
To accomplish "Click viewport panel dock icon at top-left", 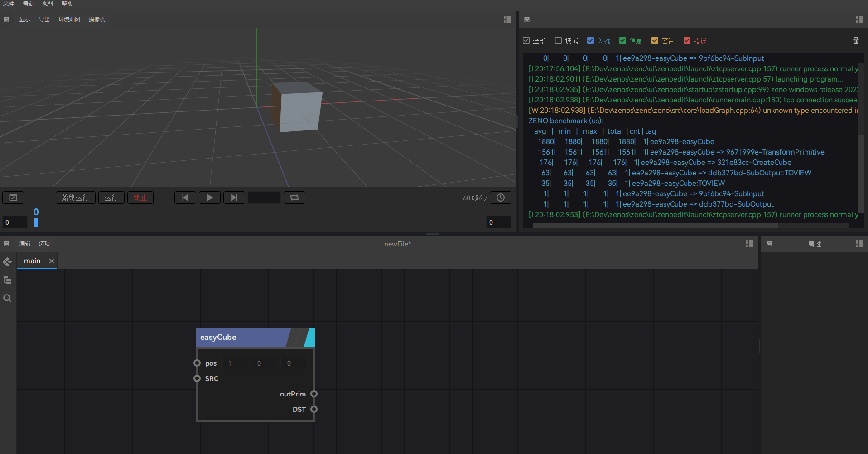I will coord(6,19).
